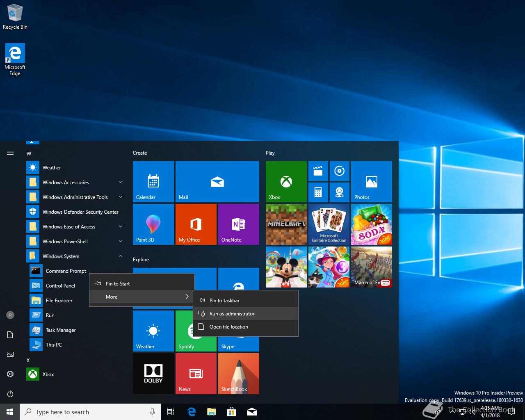The width and height of the screenshot is (525, 420).
Task: Open Task View on the taskbar
Action: [171, 412]
